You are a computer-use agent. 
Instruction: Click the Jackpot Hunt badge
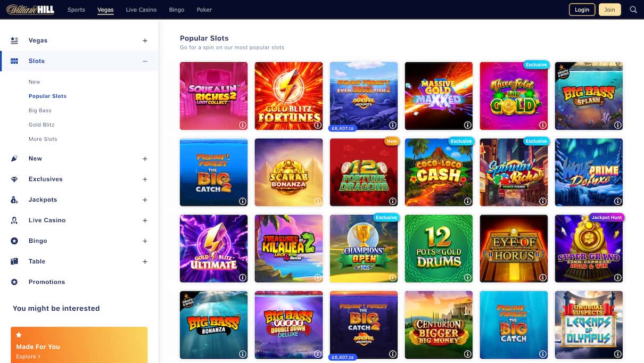pos(606,217)
